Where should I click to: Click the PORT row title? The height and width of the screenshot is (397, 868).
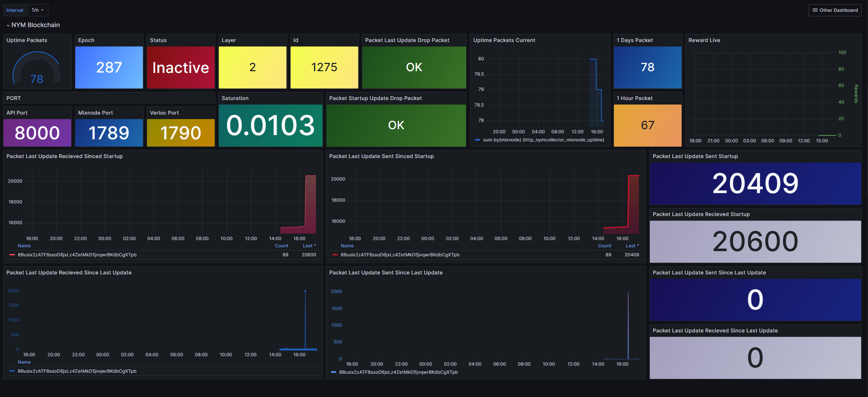pos(13,98)
